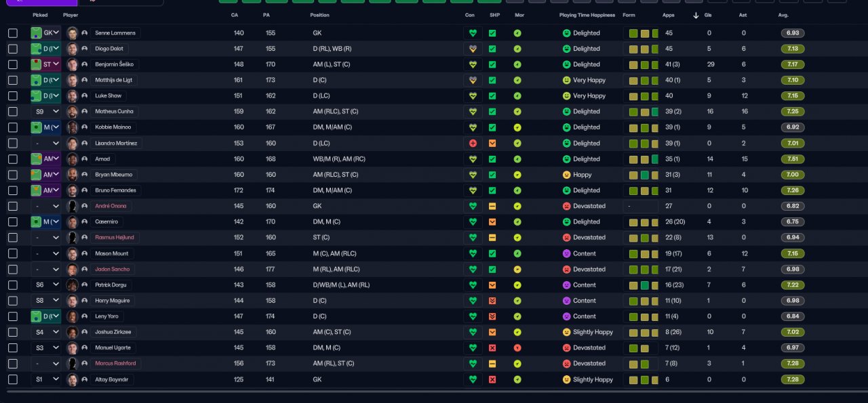868x403 pixels.
Task: Click Senne Lammens' condition heart icon
Action: [473, 33]
